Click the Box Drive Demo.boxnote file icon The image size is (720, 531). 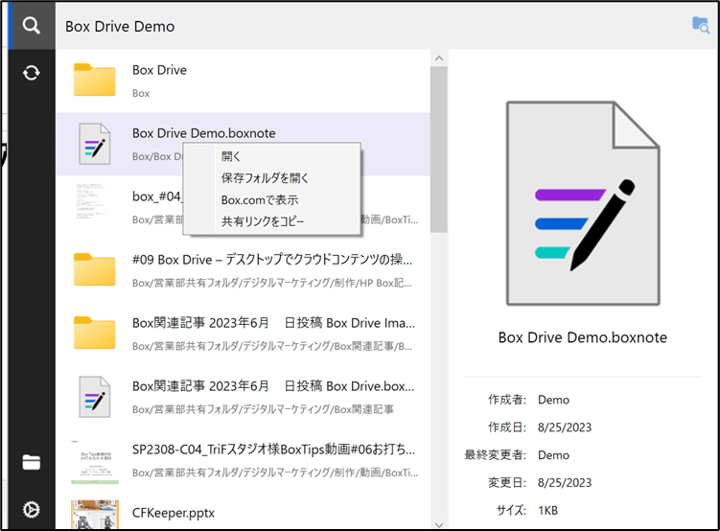tap(95, 144)
